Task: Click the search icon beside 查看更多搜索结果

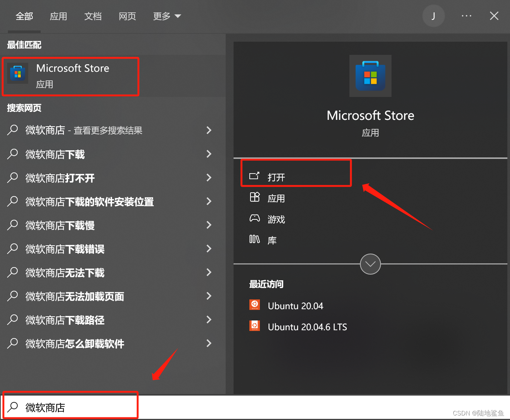Action: click(x=13, y=130)
